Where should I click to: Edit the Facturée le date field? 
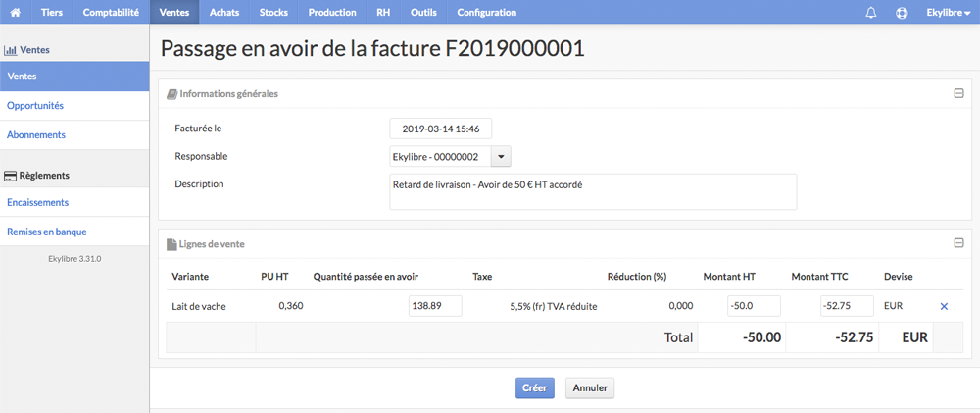[x=441, y=129]
